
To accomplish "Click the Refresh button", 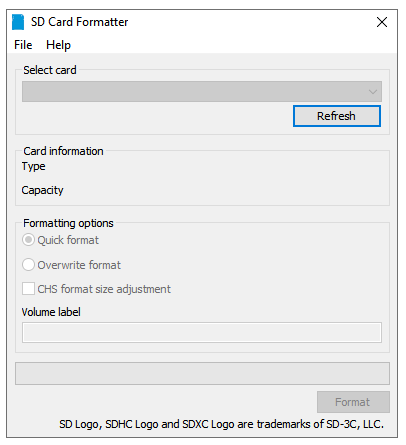I will coord(337,116).
